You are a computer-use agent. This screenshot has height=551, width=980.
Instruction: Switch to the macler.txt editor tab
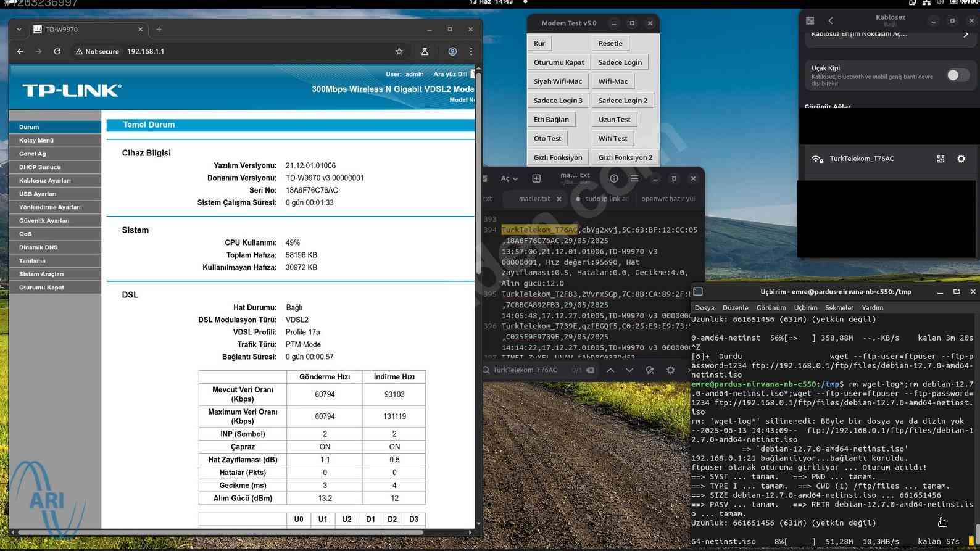534,199
